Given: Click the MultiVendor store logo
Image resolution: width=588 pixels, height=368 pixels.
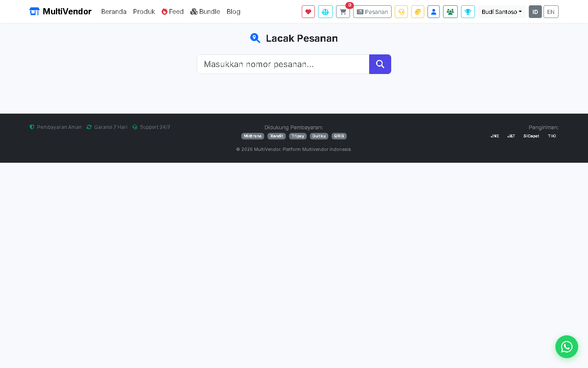Looking at the screenshot, I should 60,11.
